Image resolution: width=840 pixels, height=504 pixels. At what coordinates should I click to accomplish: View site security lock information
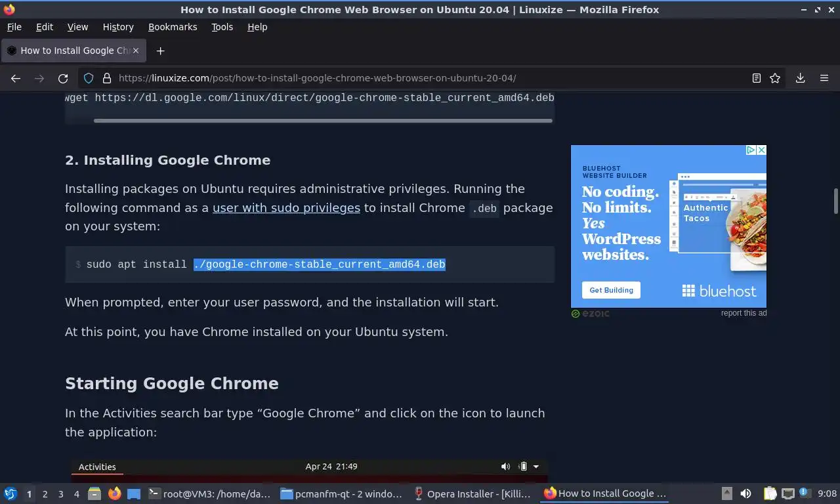107,78
